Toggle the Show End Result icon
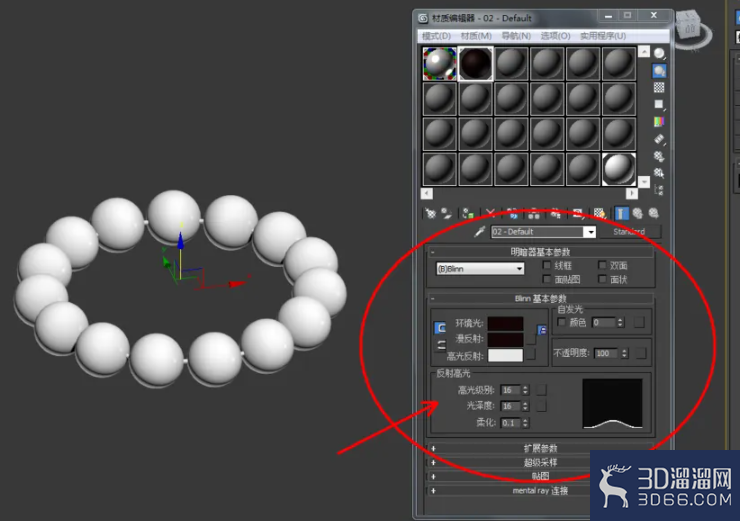This screenshot has width=740, height=521. [622, 213]
